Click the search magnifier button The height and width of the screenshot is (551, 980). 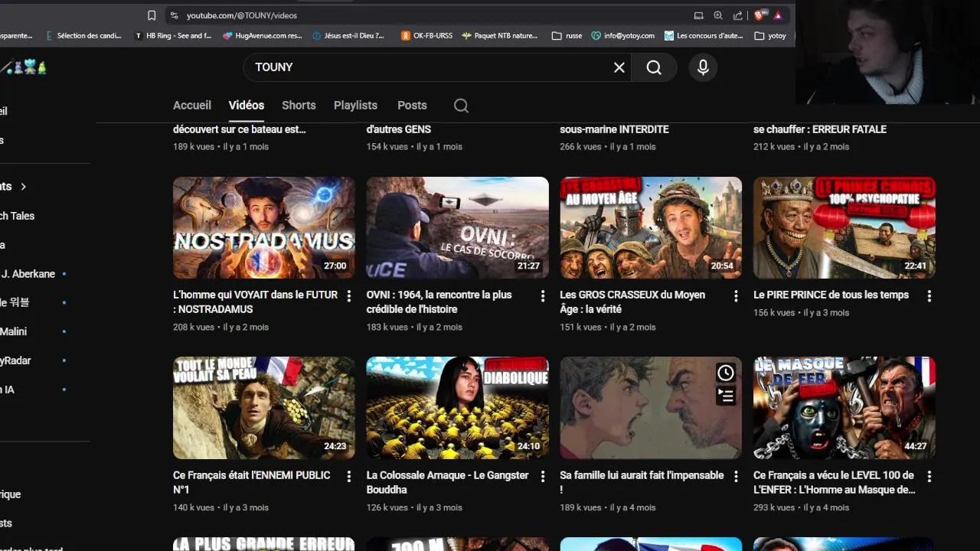(654, 67)
